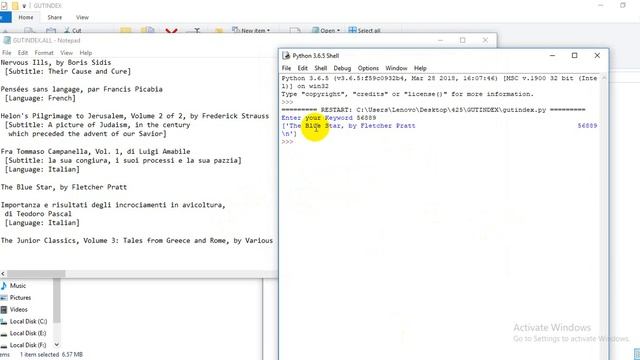Open the Debug menu in Python Shell
Viewport: 640px width, 360px height.
click(342, 68)
